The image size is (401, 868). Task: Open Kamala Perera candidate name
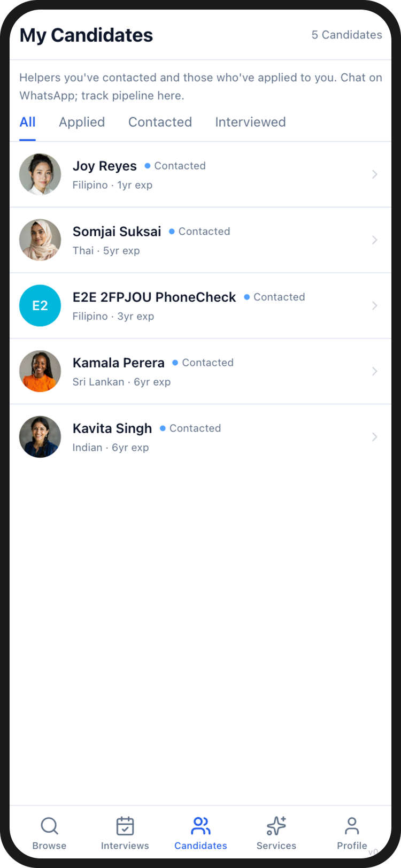(119, 363)
